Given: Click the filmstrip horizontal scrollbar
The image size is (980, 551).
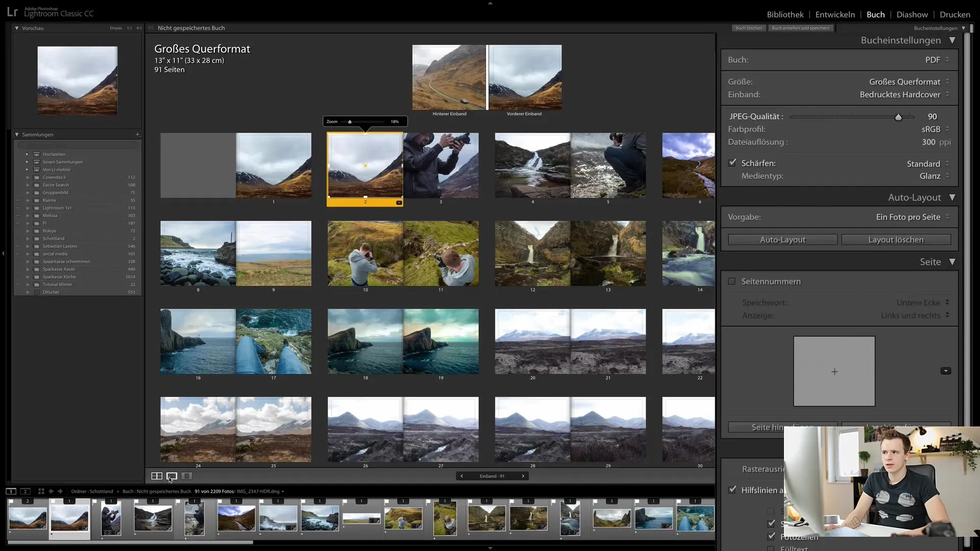Looking at the screenshot, I should click(130, 542).
